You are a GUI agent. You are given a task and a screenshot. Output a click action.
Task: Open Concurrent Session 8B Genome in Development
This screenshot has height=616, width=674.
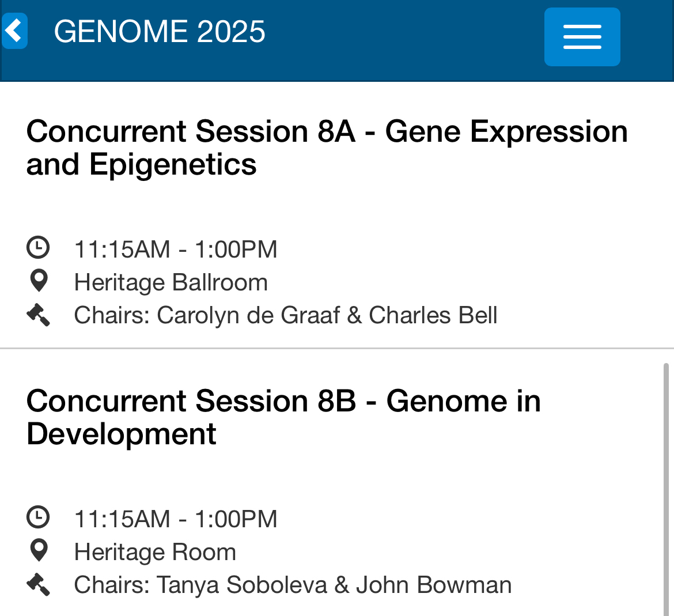coord(283,402)
